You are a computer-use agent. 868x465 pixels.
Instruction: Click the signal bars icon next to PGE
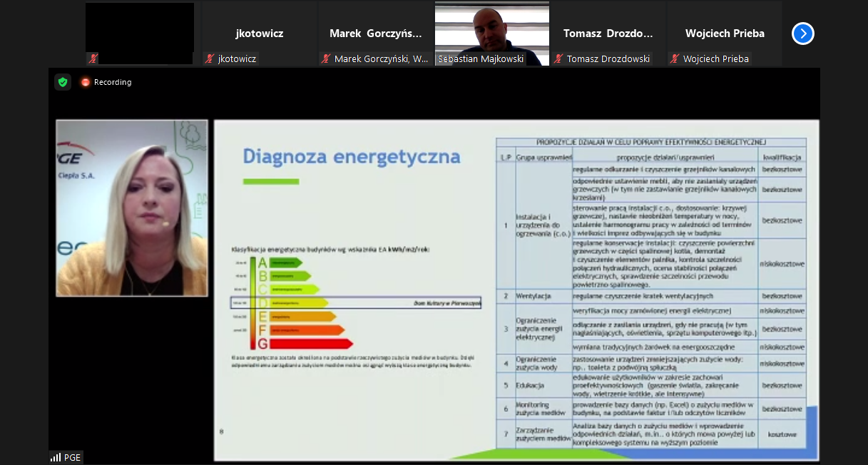[x=56, y=457]
